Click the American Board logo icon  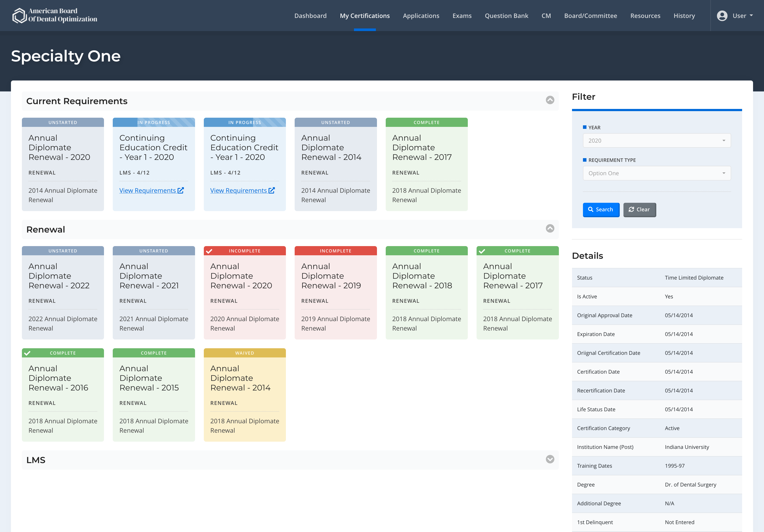tap(19, 16)
